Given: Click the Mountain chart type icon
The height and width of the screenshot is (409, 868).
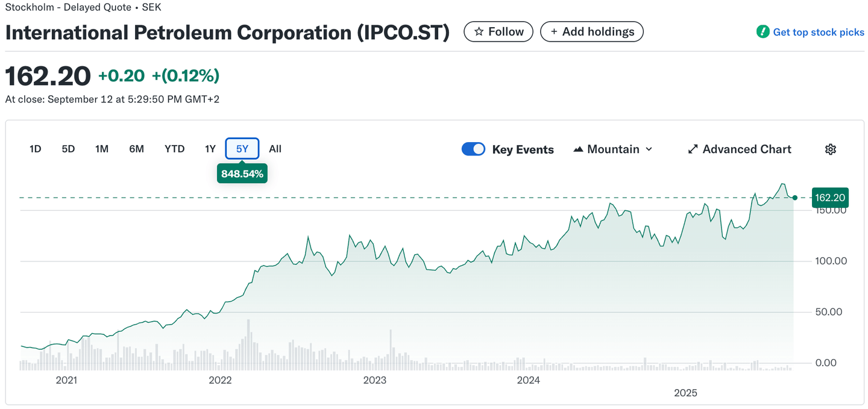Looking at the screenshot, I should [x=578, y=149].
